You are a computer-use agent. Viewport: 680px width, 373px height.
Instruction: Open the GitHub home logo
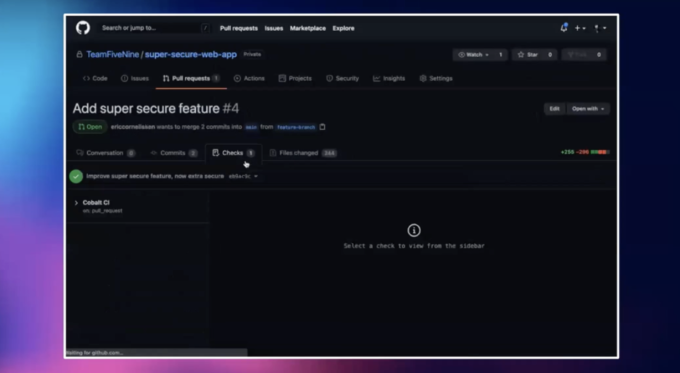(83, 28)
